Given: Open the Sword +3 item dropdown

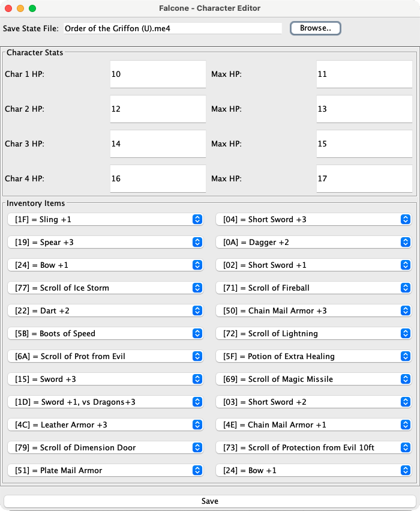Looking at the screenshot, I should coord(106,379).
